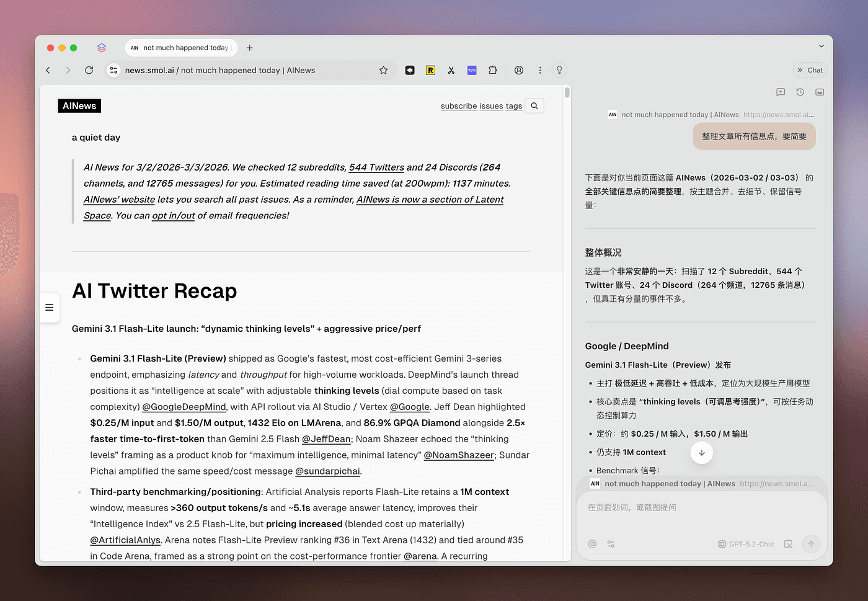Open the three-dot browser menu
The image size is (868, 601).
tap(540, 70)
